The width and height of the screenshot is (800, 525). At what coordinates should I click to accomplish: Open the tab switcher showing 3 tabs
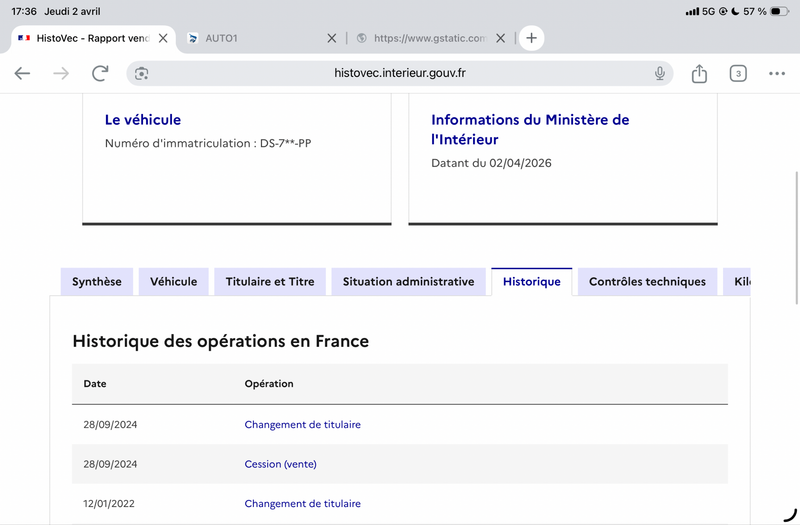pos(738,73)
